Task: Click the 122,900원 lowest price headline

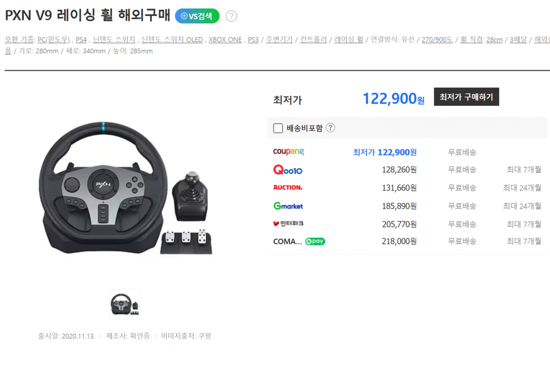Action: coord(394,99)
